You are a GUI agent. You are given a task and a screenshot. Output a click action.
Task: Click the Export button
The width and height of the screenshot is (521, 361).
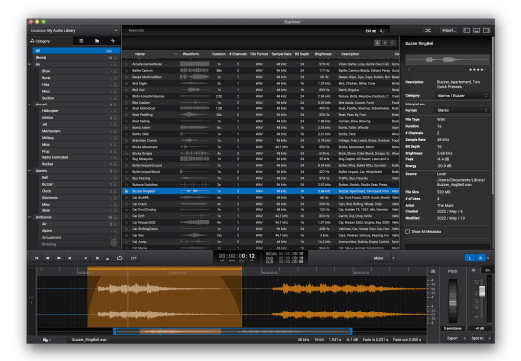(452, 338)
